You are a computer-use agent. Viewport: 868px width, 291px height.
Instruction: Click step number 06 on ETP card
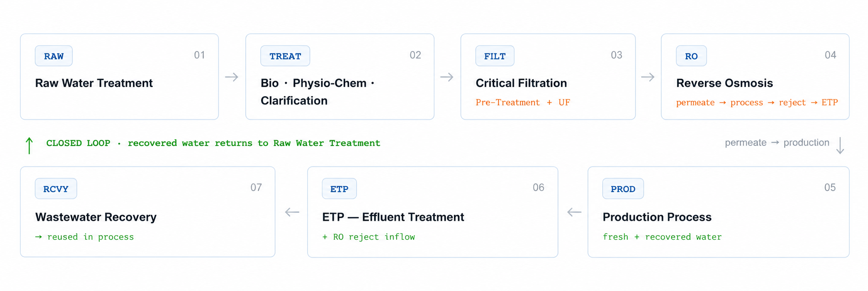[x=538, y=188]
